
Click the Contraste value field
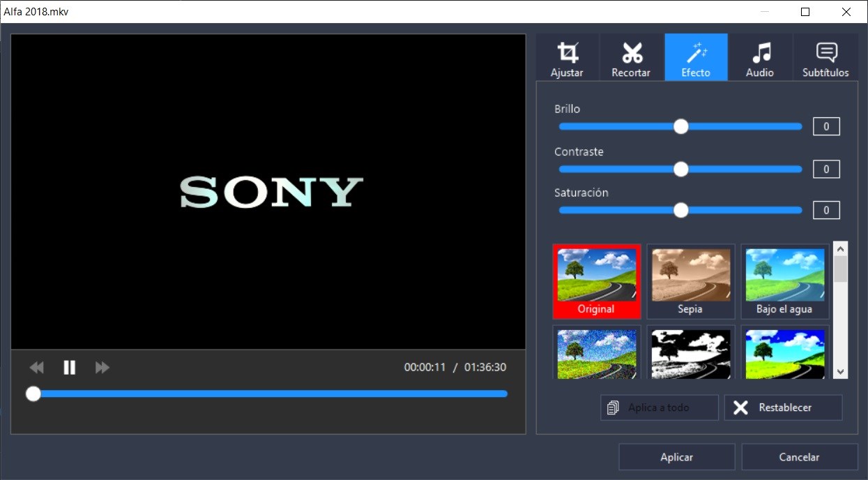pos(826,169)
